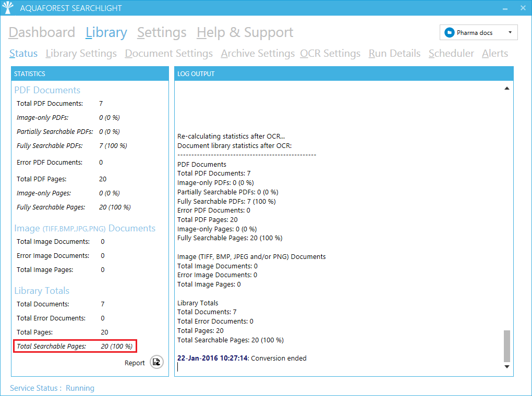Image resolution: width=532 pixels, height=396 pixels.
Task: Open the Settings tab
Action: click(x=162, y=32)
